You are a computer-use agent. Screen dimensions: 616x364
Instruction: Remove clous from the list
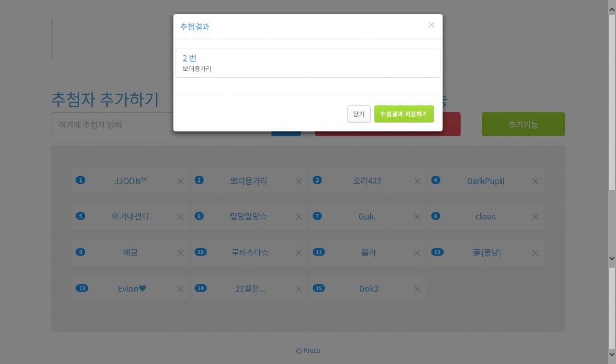pos(535,217)
